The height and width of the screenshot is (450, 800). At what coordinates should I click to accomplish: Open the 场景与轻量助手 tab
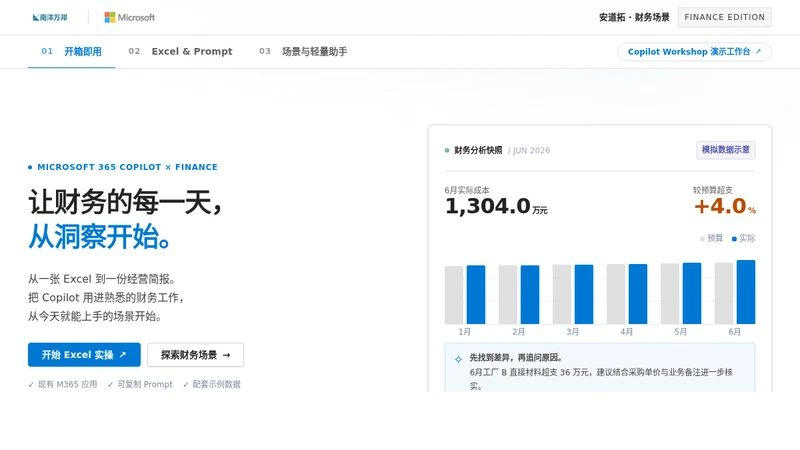303,52
